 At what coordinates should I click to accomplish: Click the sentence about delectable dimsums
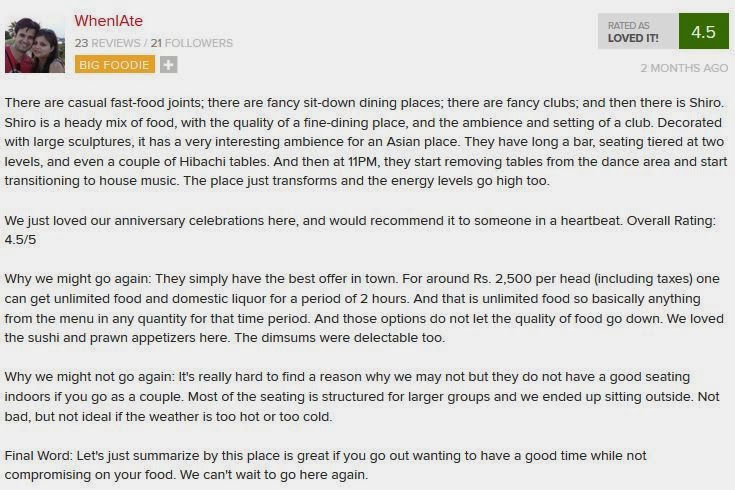click(x=339, y=338)
